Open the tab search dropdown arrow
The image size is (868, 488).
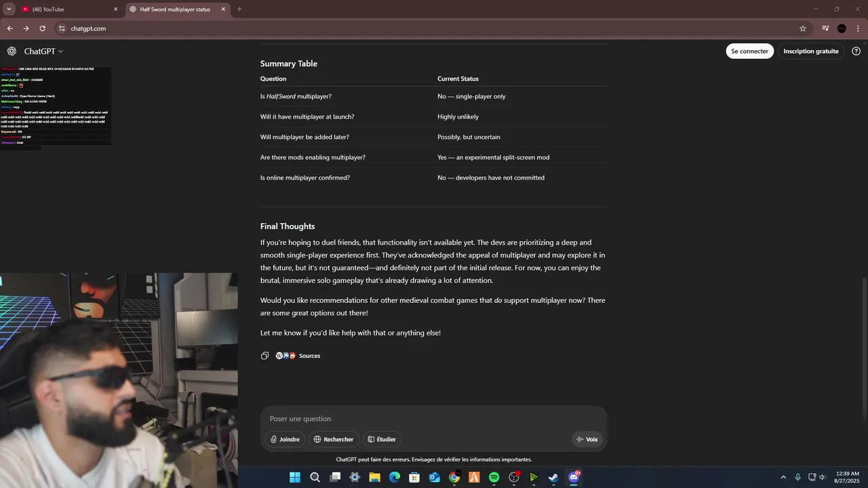coord(9,9)
